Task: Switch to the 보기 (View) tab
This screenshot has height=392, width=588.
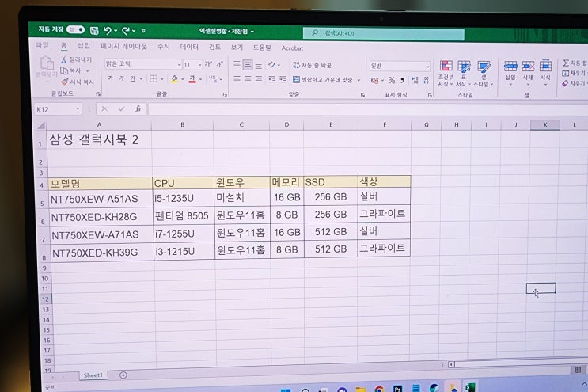Action: click(x=237, y=48)
